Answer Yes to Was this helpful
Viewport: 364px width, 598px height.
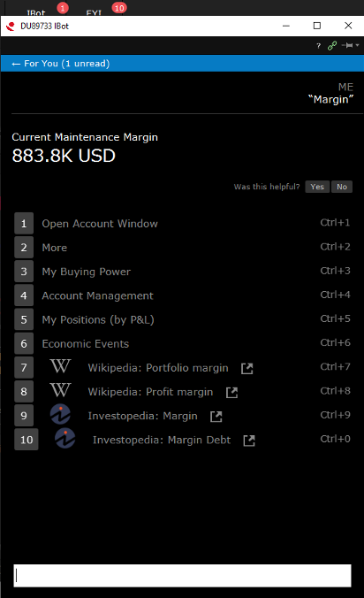tap(317, 187)
